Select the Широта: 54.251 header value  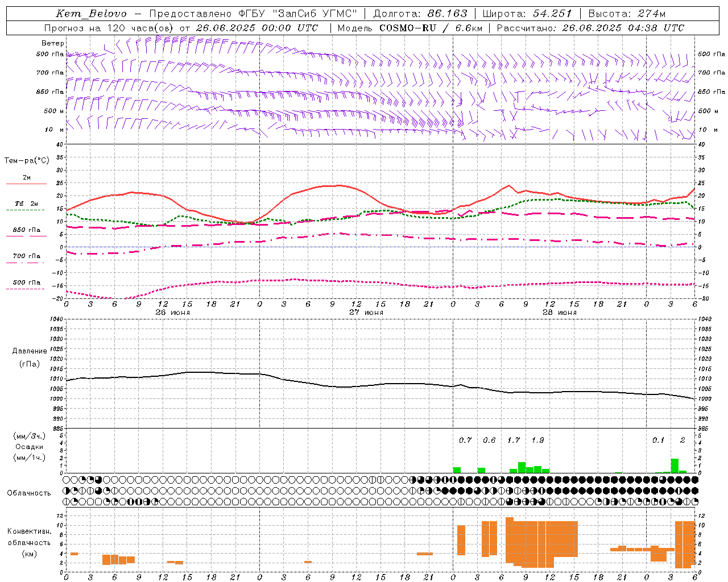pyautogui.click(x=527, y=14)
